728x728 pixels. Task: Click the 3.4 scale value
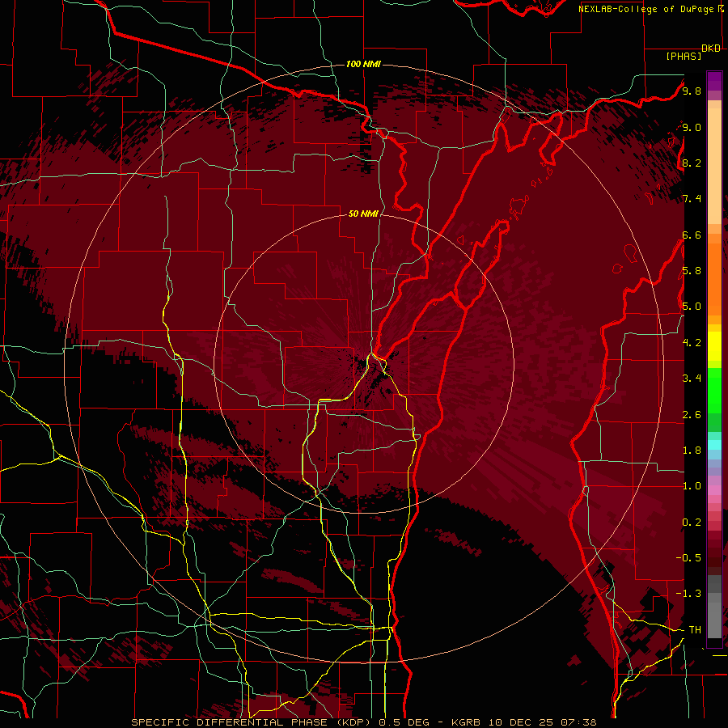point(692,378)
